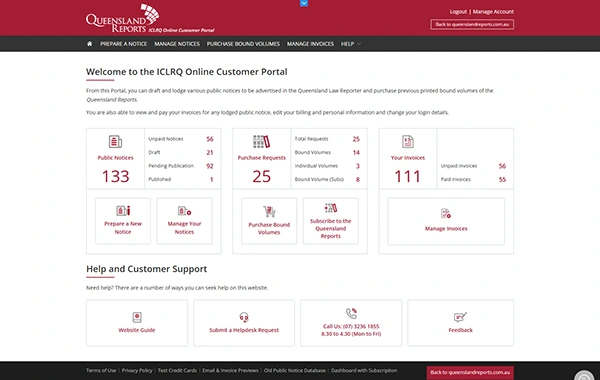Click the Your Invoices label text
The image size is (600, 380).
point(408,158)
